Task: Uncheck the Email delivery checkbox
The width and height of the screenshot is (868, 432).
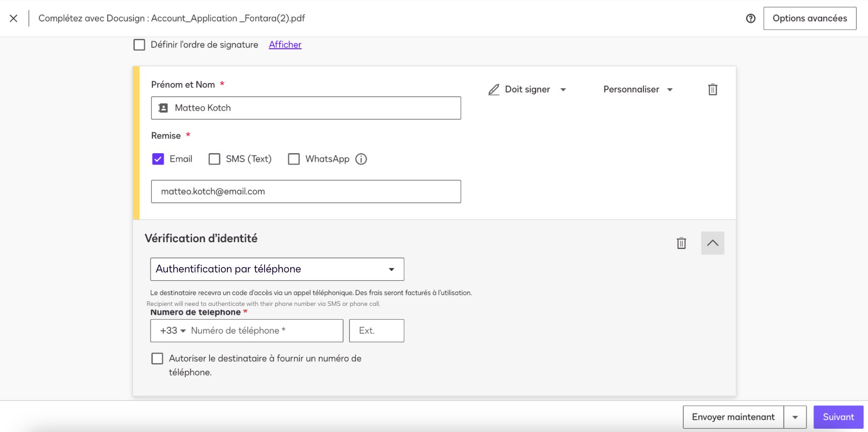Action: (x=158, y=159)
